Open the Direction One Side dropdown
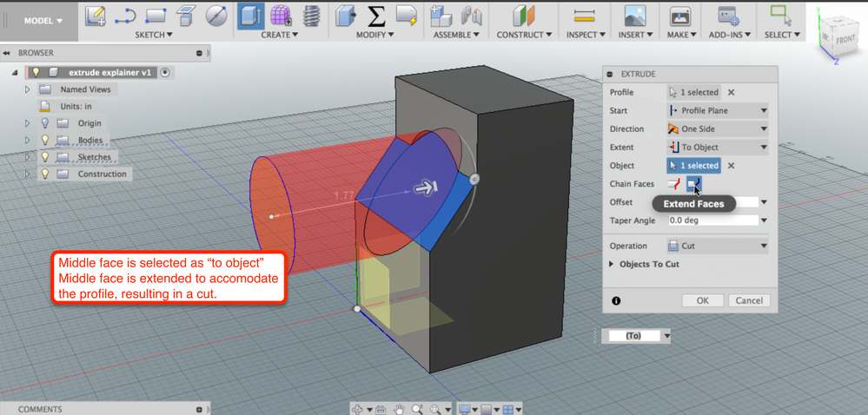This screenshot has width=868, height=415. 718,128
